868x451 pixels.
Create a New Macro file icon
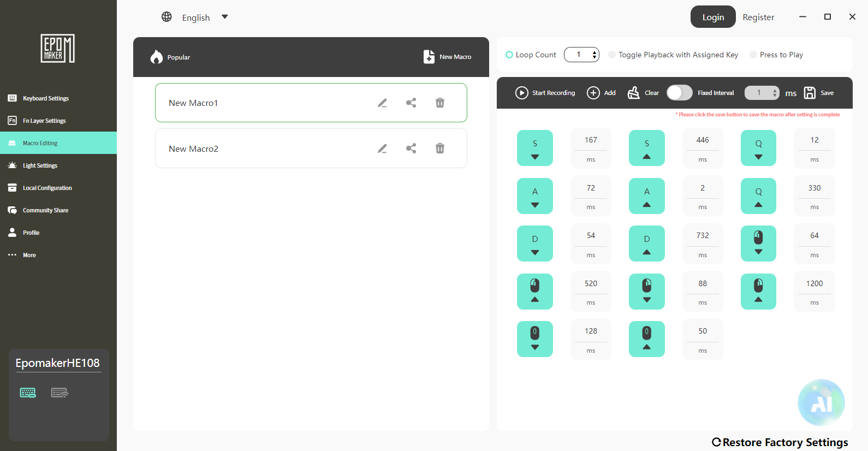coord(429,57)
